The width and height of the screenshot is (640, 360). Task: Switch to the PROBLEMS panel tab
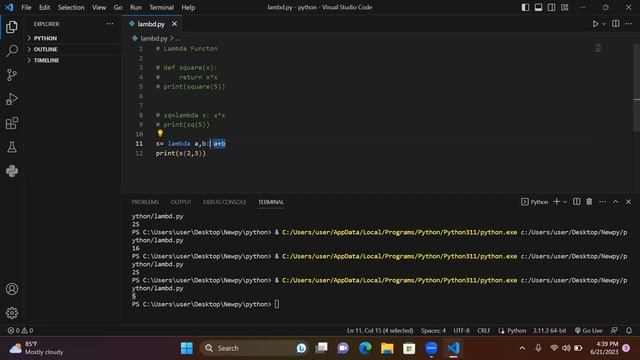tap(145, 202)
